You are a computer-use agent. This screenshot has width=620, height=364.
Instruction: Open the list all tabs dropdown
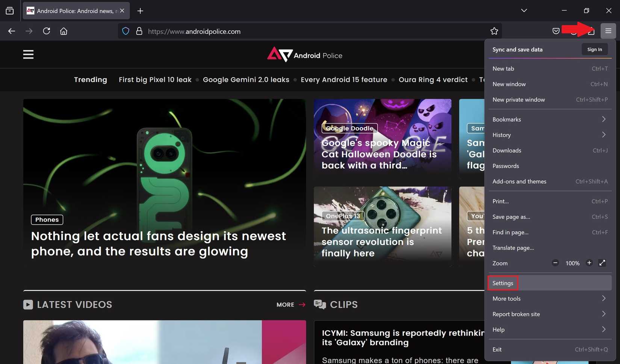pyautogui.click(x=524, y=11)
